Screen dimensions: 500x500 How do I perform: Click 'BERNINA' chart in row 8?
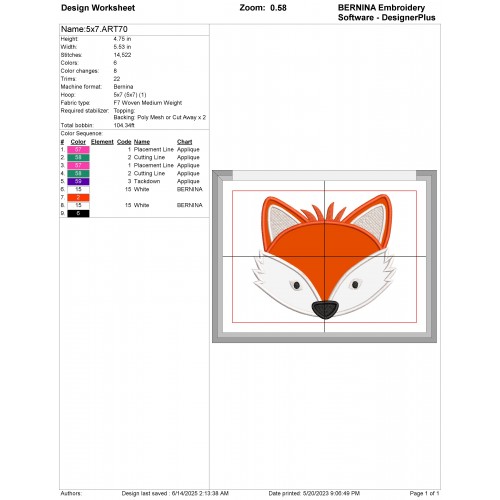pos(190,206)
